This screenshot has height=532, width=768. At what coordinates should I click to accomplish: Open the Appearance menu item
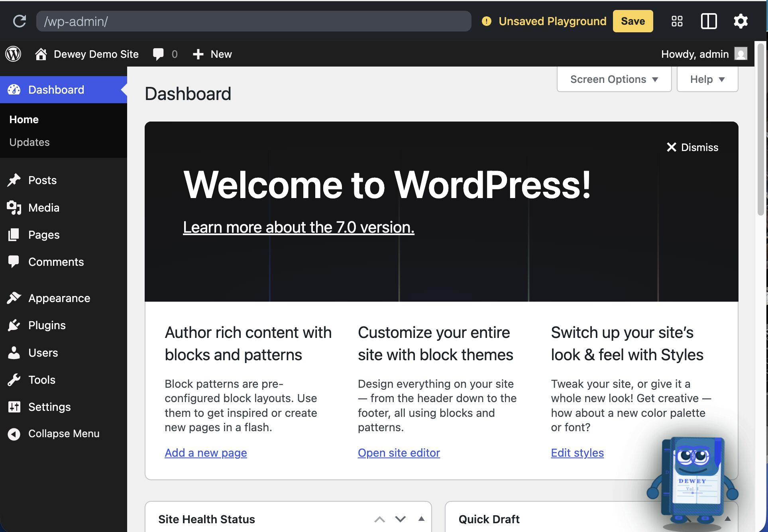59,298
